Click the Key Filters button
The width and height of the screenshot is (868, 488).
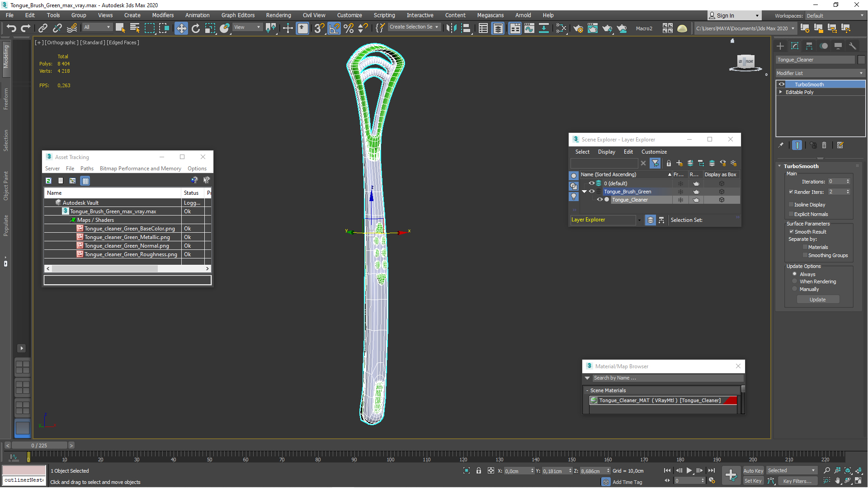797,481
